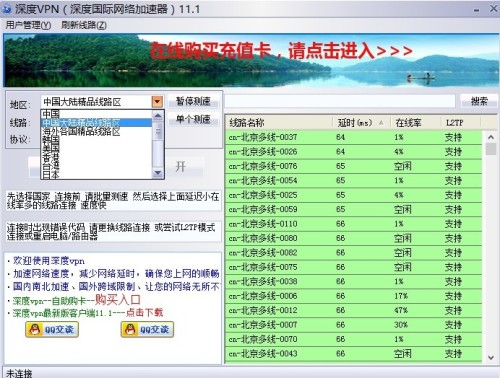The height and width of the screenshot is (378, 500).
Task: Click the region list scroll-up arrow
Action: point(158,116)
